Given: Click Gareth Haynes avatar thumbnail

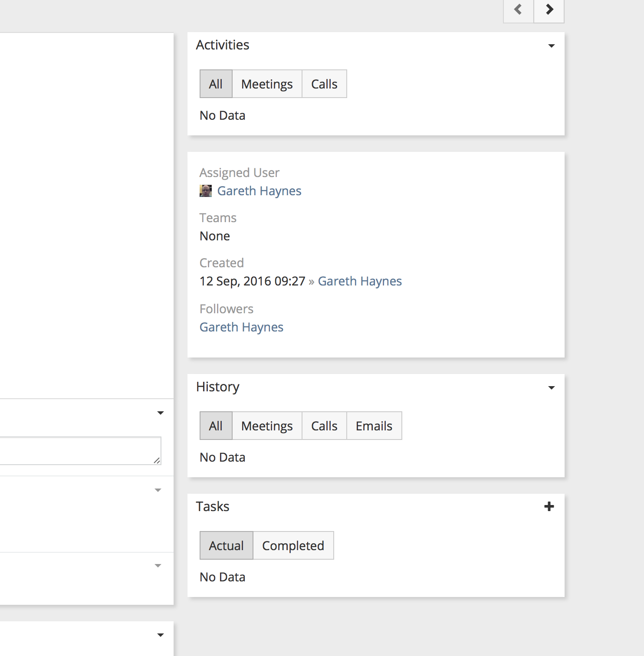Looking at the screenshot, I should coord(206,191).
